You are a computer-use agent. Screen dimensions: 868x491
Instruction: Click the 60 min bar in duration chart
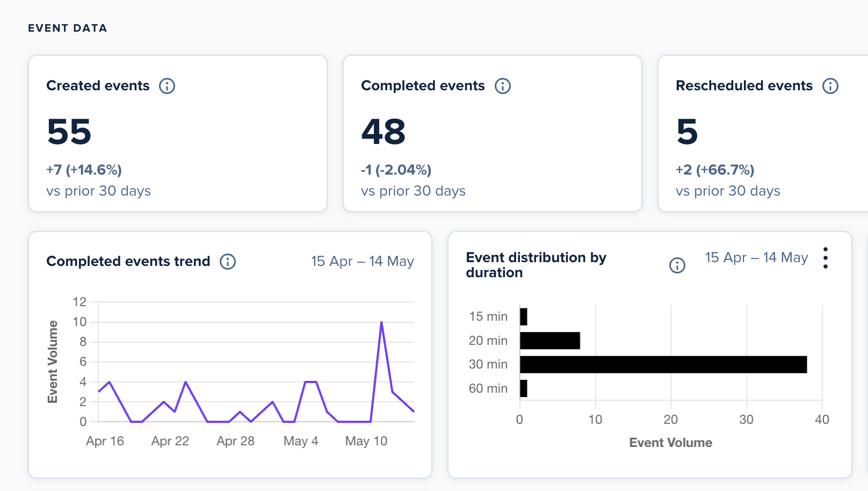pos(524,388)
